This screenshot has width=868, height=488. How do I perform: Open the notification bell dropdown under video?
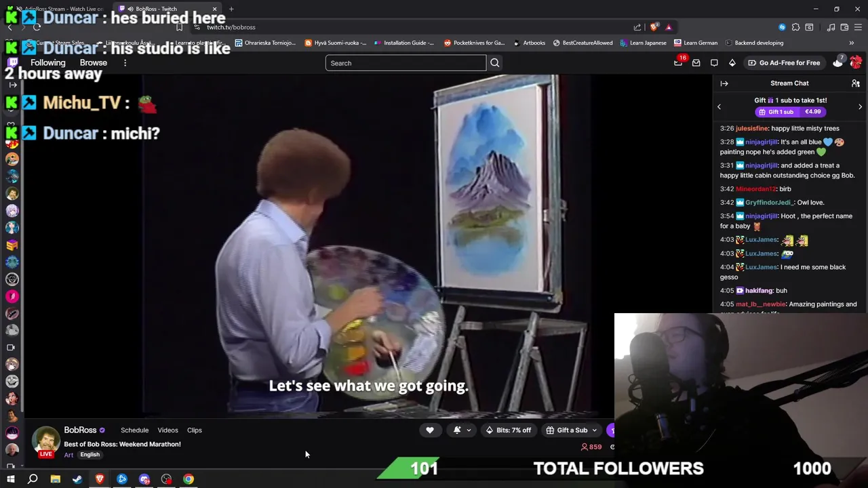pyautogui.click(x=461, y=430)
